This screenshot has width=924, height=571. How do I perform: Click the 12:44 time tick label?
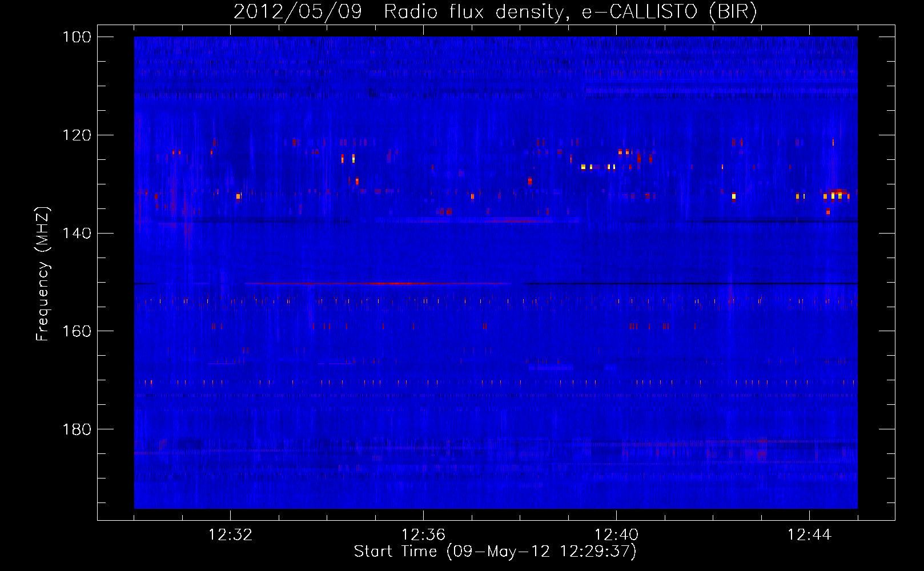pos(809,535)
